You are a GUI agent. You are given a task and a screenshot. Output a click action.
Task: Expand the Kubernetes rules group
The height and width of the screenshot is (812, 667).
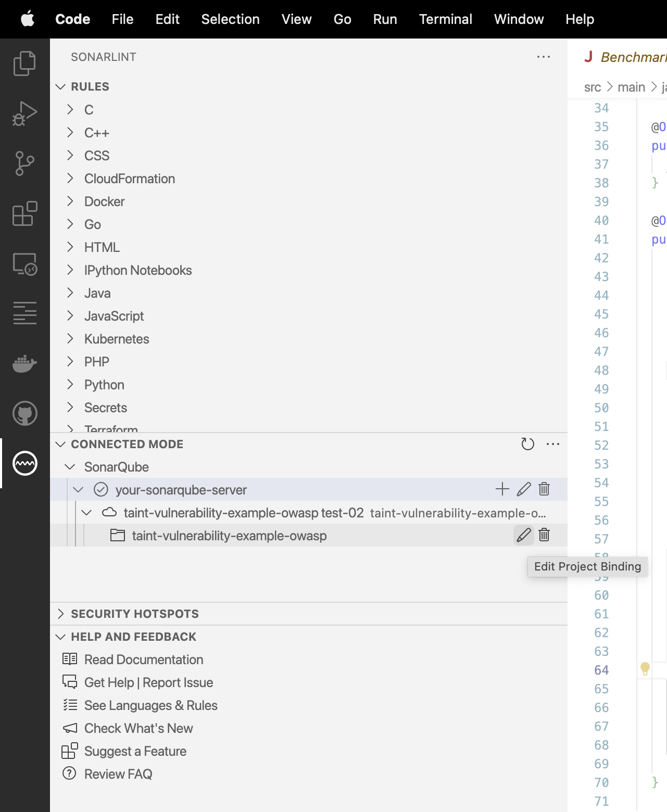click(x=70, y=338)
